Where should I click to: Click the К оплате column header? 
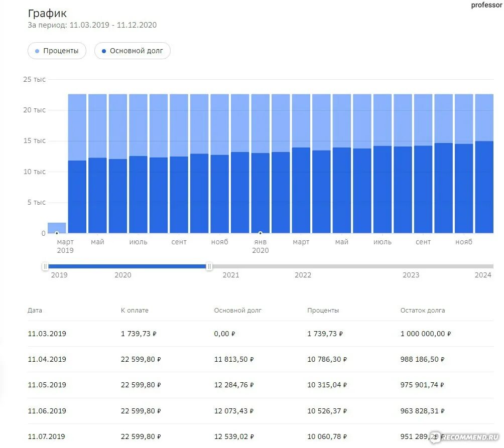(135, 310)
